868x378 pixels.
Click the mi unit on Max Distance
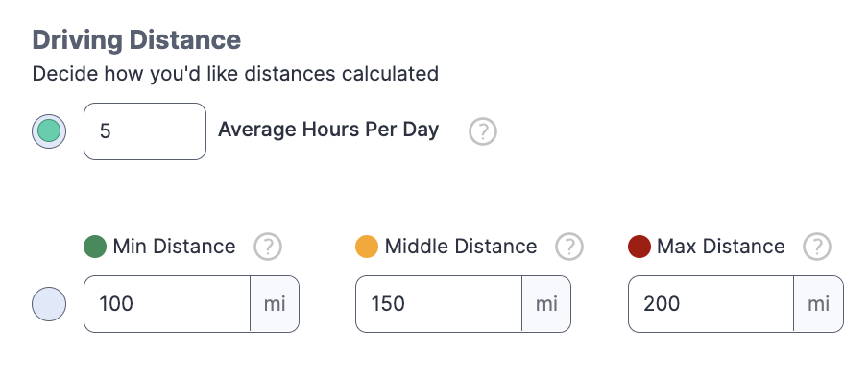point(819,304)
